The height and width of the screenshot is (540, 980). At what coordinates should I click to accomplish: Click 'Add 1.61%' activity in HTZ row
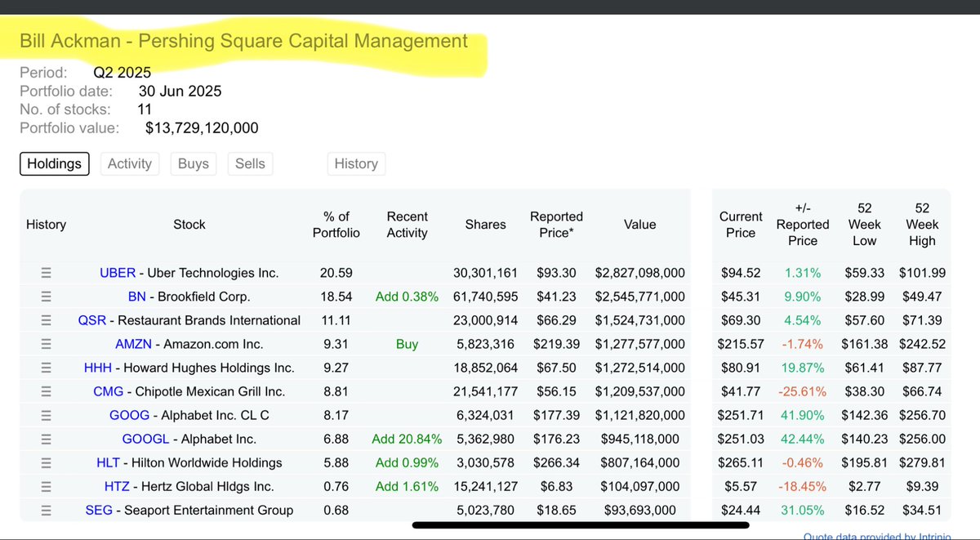pyautogui.click(x=407, y=486)
